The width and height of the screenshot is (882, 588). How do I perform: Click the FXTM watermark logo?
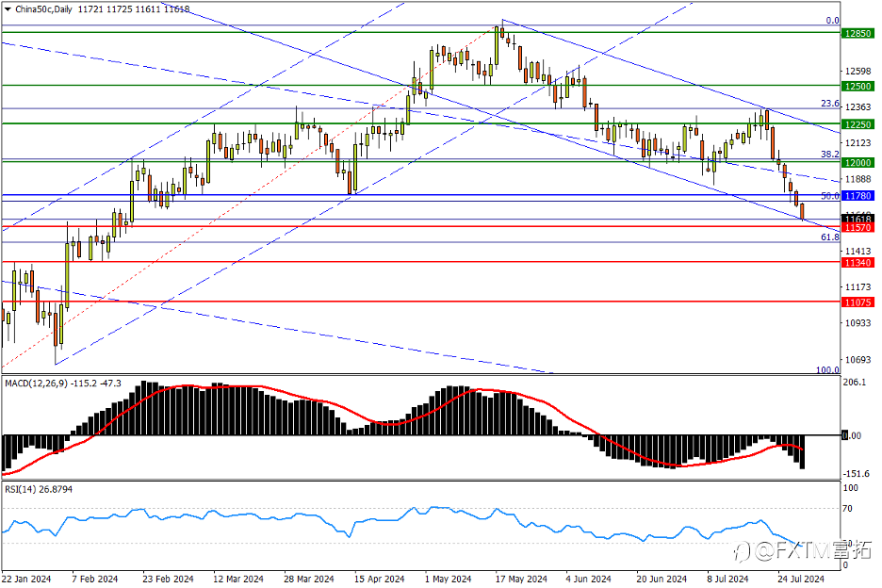tap(803, 551)
